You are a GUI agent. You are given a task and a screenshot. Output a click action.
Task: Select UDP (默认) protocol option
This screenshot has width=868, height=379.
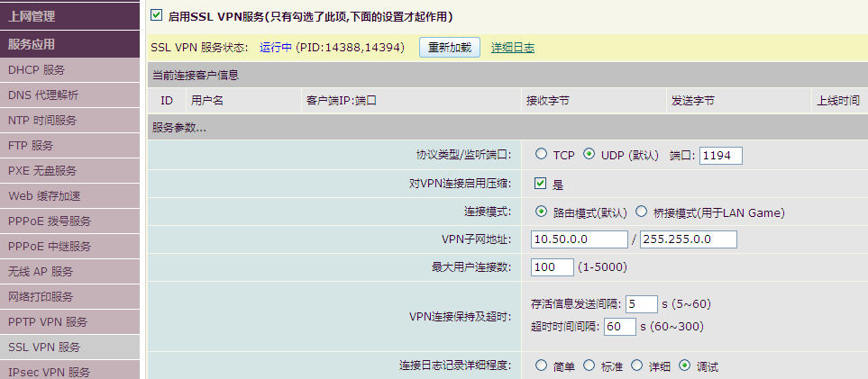tap(589, 155)
